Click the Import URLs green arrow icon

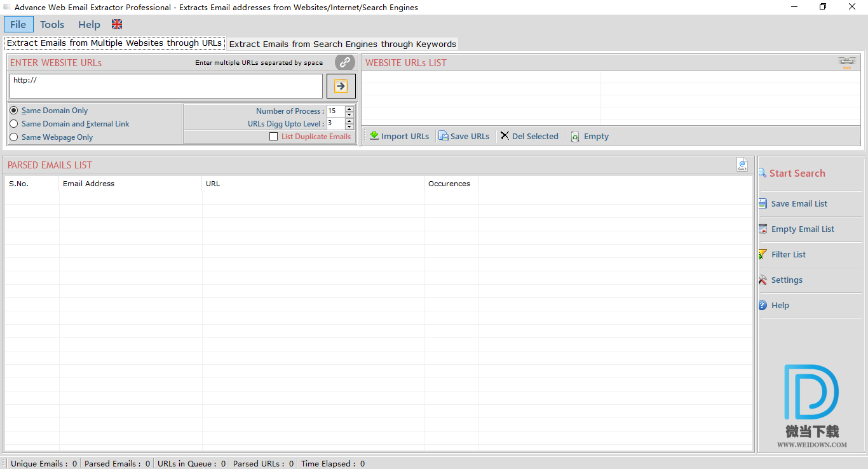(x=374, y=136)
